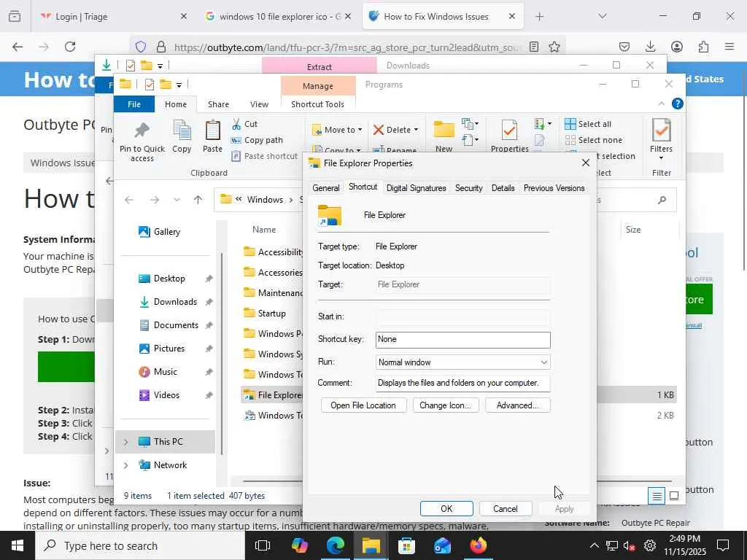Select Downloads in navigation pane
The image size is (747, 560).
pyautogui.click(x=168, y=302)
